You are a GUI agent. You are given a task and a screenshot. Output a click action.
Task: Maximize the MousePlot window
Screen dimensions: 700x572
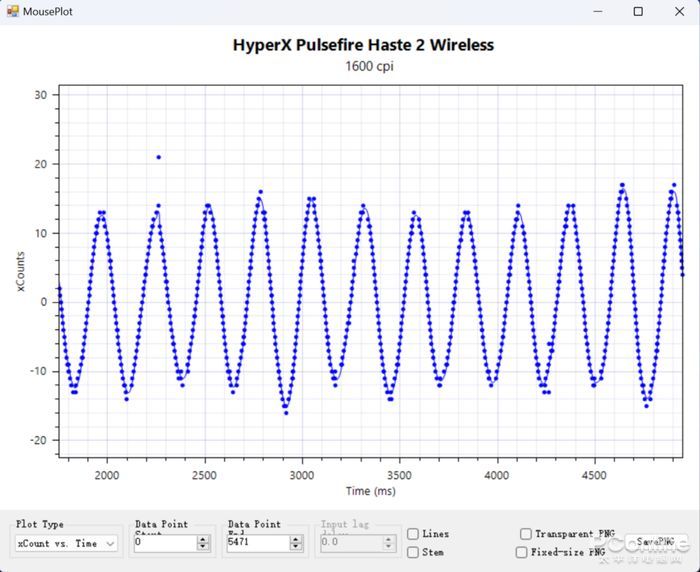(638, 12)
